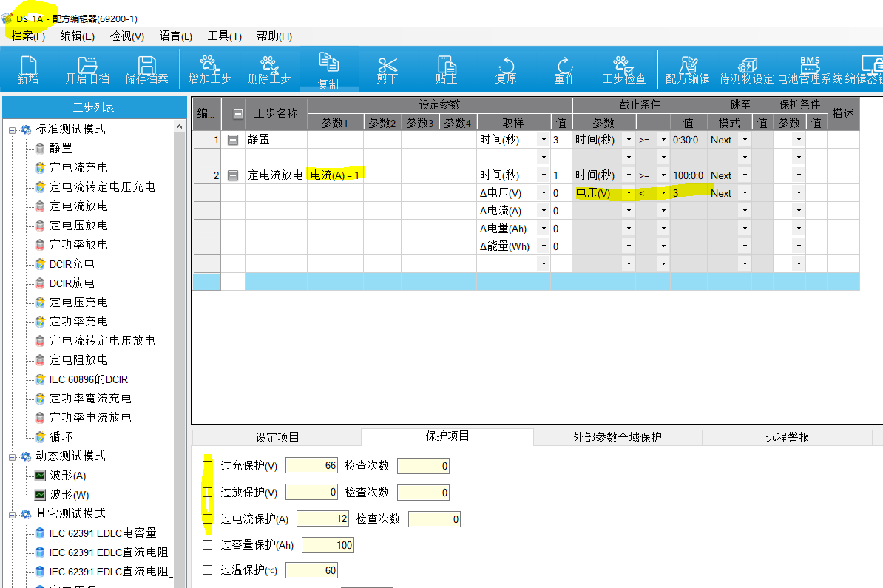Select 波形(A) under dynamic test mode

point(67,476)
